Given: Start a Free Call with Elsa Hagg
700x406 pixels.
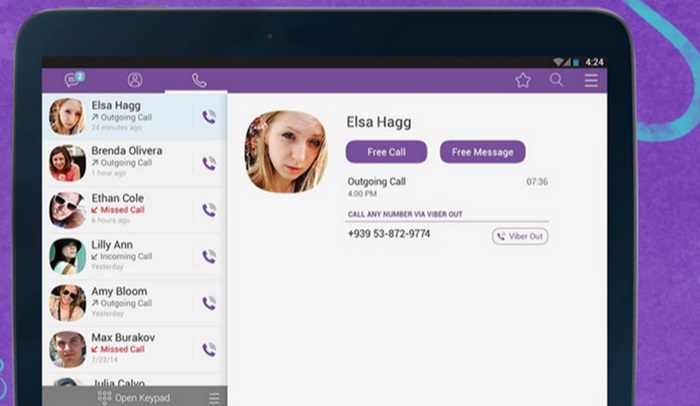Looking at the screenshot, I should 386,152.
